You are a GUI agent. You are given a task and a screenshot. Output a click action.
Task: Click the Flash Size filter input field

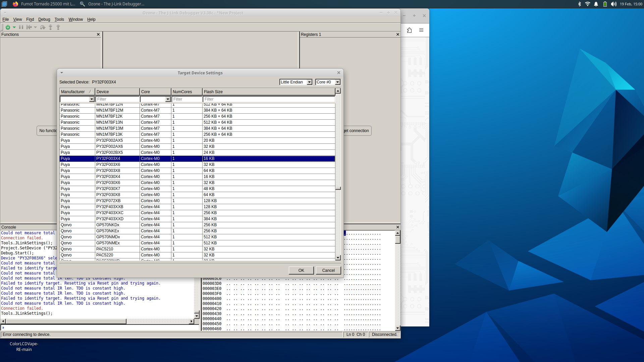click(x=269, y=99)
